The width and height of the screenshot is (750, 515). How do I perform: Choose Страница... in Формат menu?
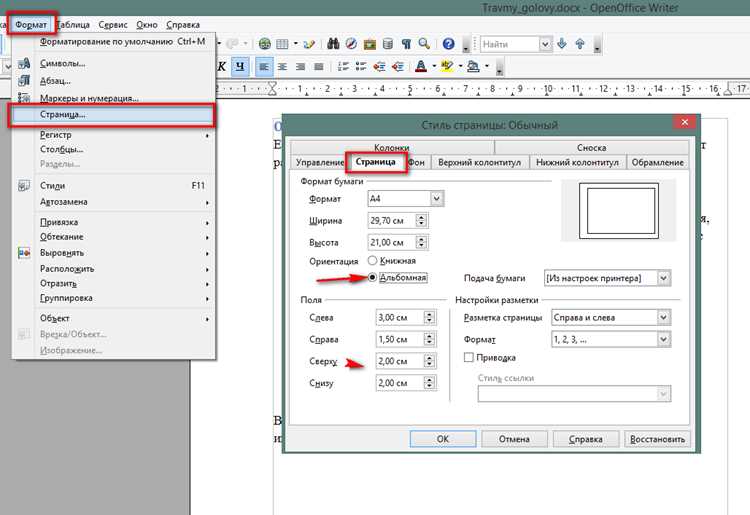(113, 115)
